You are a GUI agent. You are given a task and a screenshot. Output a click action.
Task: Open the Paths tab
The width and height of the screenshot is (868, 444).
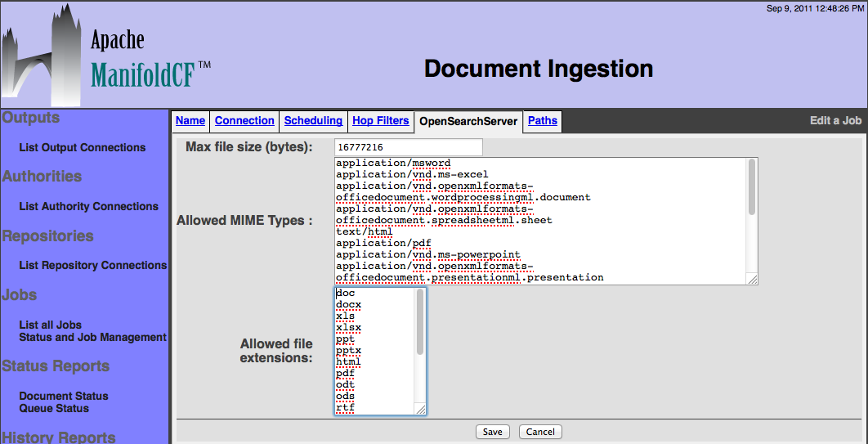542,121
